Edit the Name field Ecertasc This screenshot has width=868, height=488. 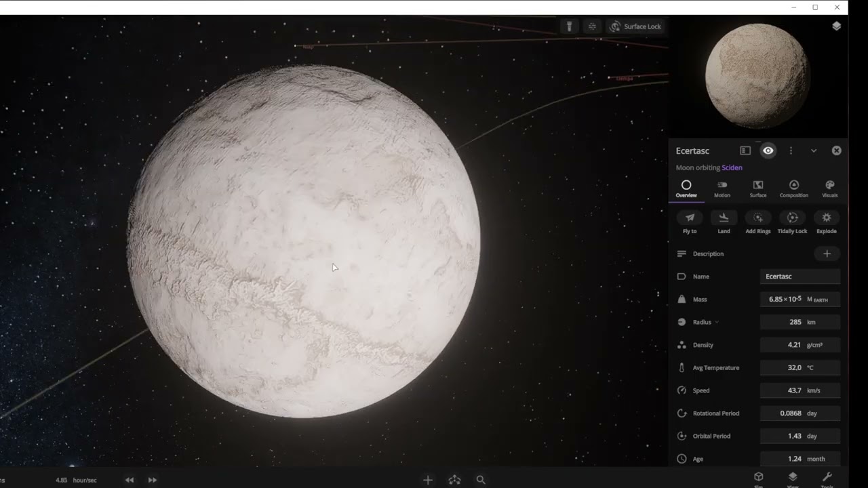(x=800, y=277)
